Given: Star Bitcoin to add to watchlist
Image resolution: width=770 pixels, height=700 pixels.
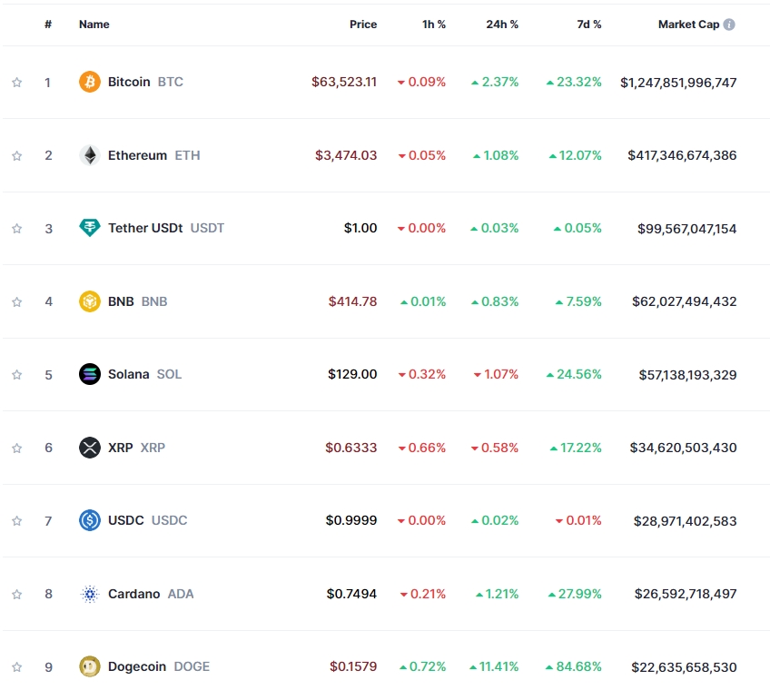Looking at the screenshot, I should (x=16, y=83).
